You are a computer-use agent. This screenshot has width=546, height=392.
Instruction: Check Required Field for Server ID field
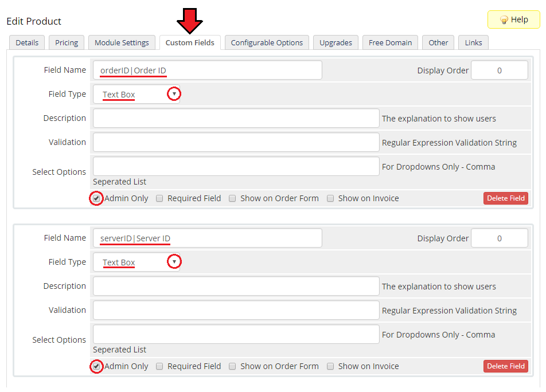(159, 366)
